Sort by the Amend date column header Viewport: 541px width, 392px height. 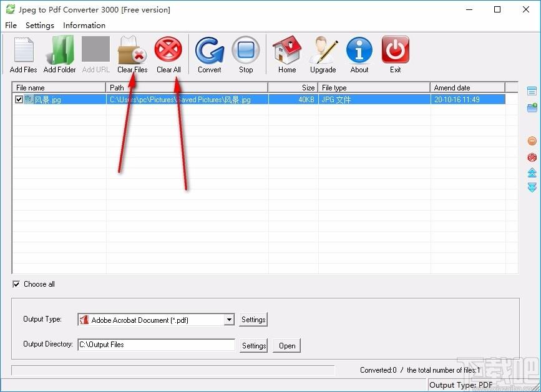(468, 87)
